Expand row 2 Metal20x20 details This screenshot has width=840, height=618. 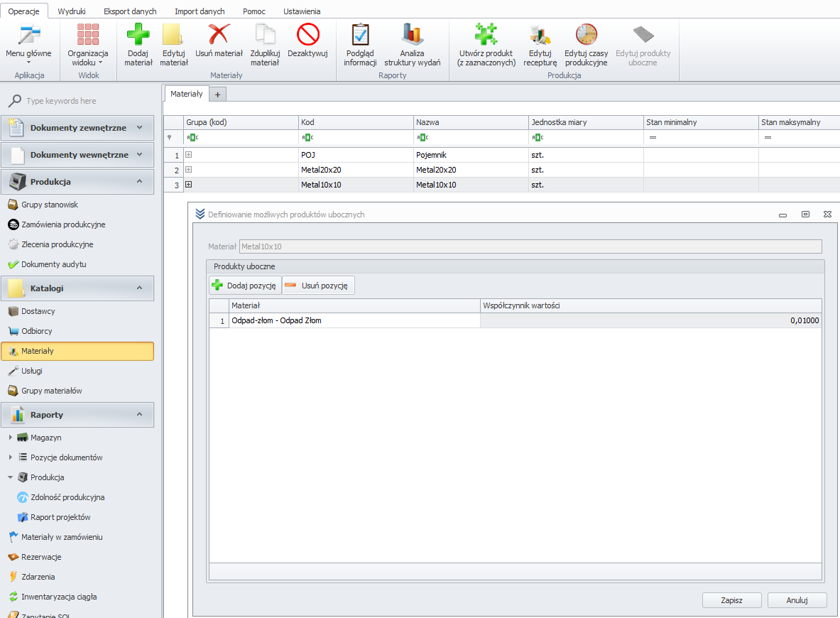point(189,170)
